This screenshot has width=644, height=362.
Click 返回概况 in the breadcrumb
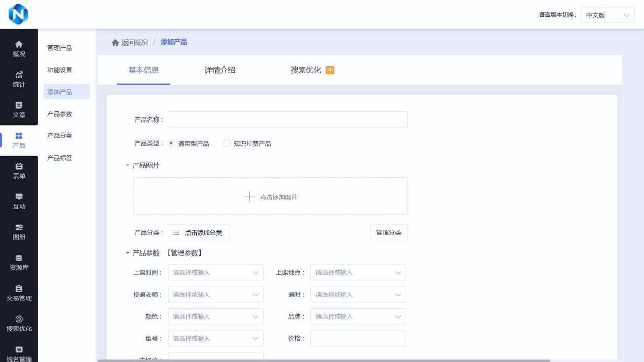133,42
